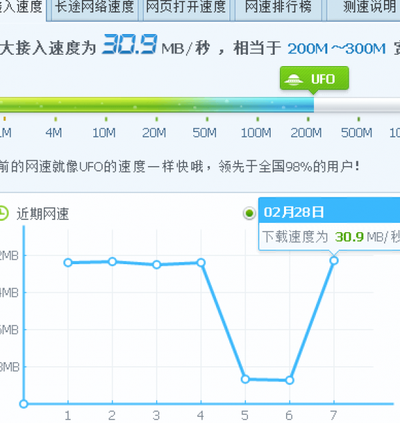Click the 200M~300M bandwidth text
Image resolution: width=400 pixels, height=423 pixels.
pyautogui.click(x=337, y=49)
